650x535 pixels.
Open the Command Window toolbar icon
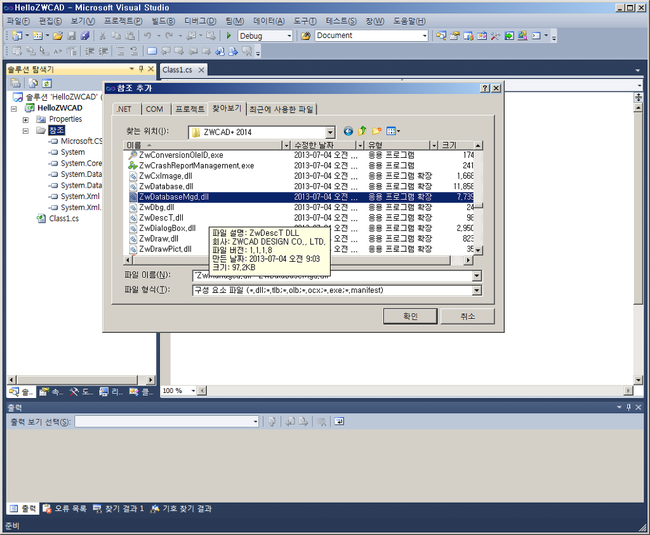536,36
